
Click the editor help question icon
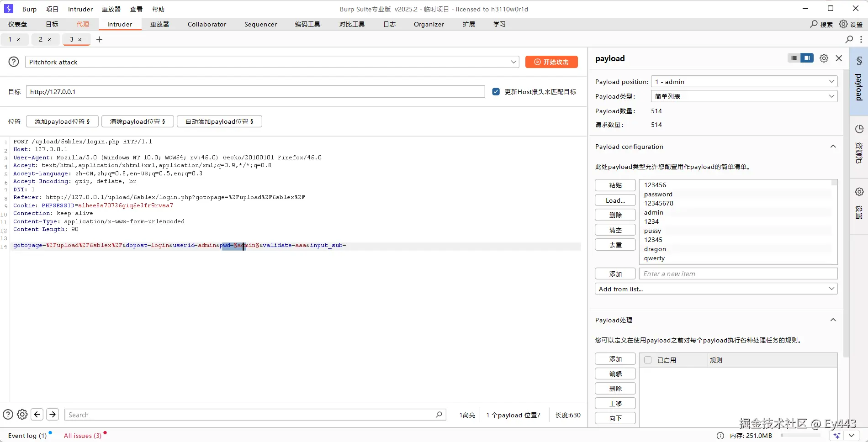click(x=8, y=415)
